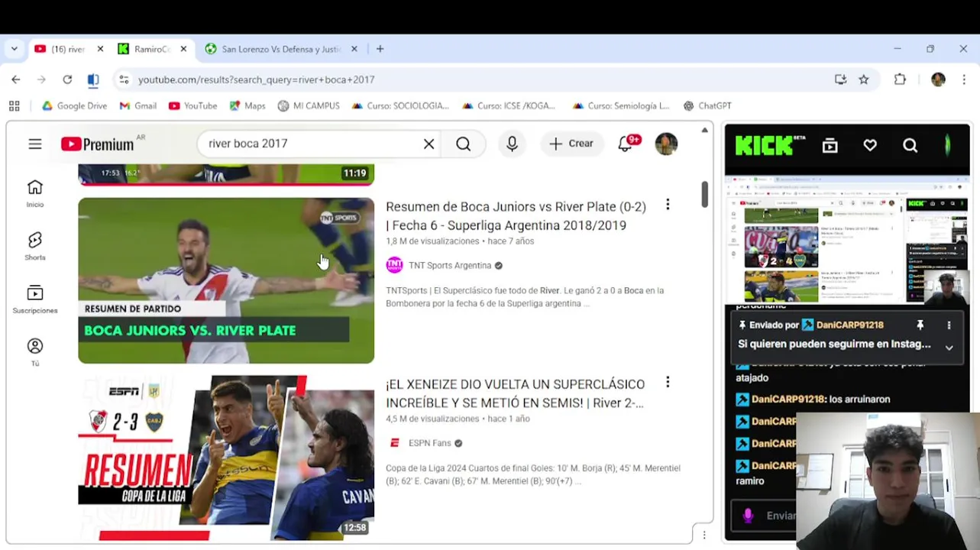Bookmark this page with the star
The width and height of the screenshot is (980, 550).
tap(864, 79)
